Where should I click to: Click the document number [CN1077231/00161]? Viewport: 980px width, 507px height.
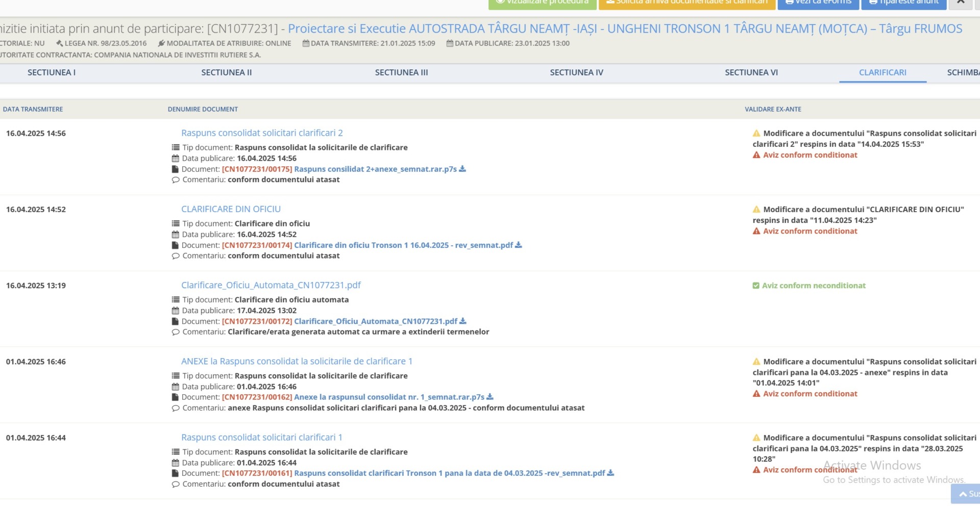(257, 473)
